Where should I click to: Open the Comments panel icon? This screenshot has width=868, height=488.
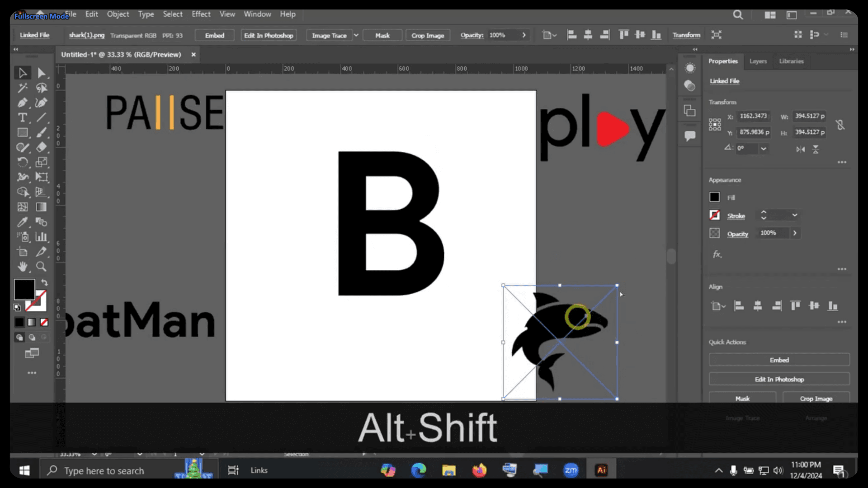(x=690, y=136)
